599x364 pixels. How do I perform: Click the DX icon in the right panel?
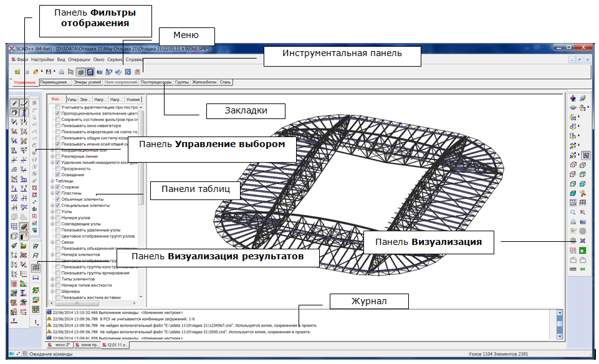point(583,269)
